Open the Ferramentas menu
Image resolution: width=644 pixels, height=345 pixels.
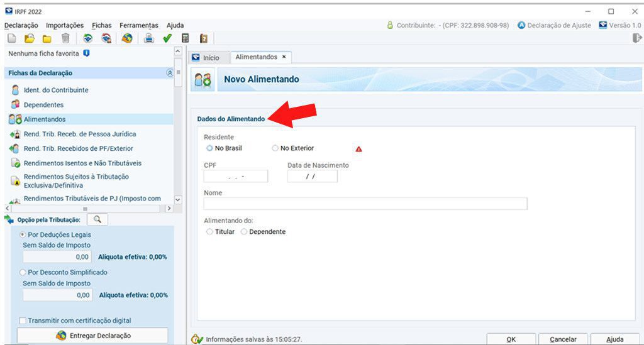click(139, 25)
